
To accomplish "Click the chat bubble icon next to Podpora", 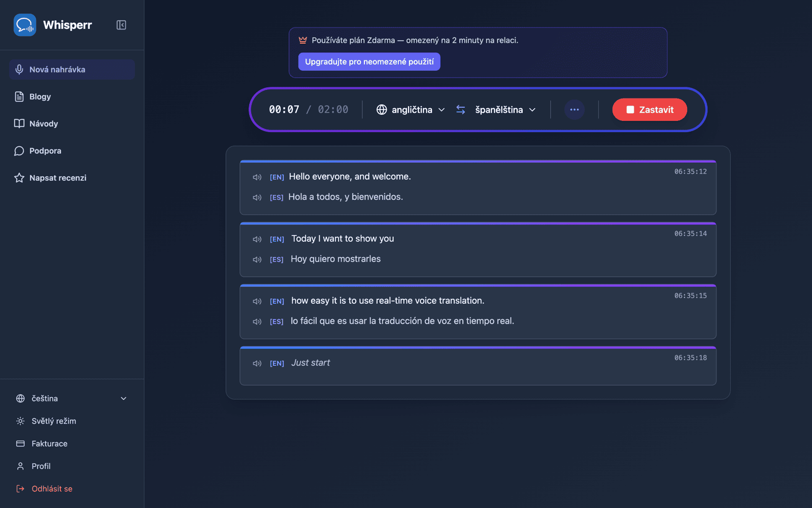I will 19,151.
